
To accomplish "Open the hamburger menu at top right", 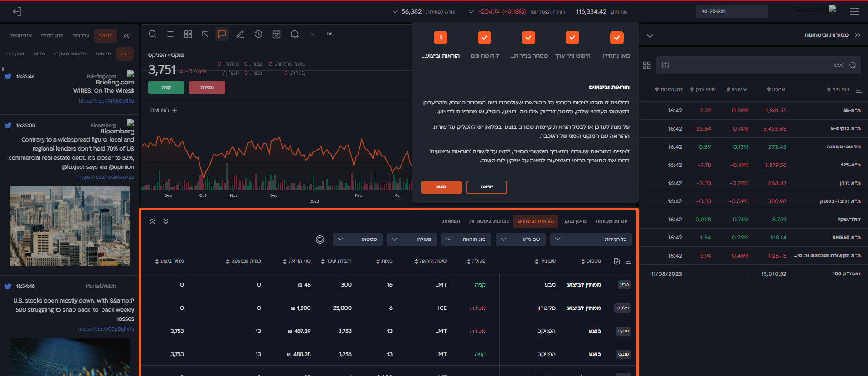I will (854, 11).
